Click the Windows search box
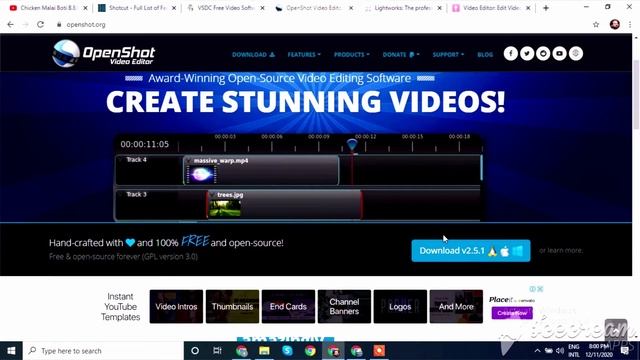Image resolution: width=640 pixels, height=360 pixels. [x=104, y=351]
